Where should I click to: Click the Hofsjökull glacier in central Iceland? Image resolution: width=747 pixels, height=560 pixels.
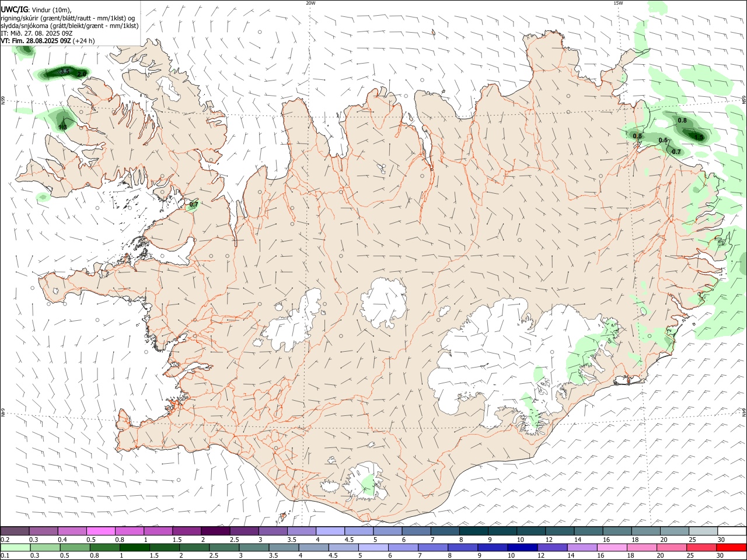click(x=383, y=302)
